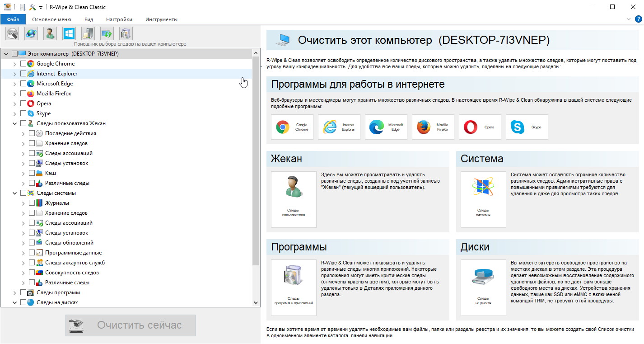Screen dimensions: 644x344
Task: Open the blue help question mark icon
Action: (638, 19)
